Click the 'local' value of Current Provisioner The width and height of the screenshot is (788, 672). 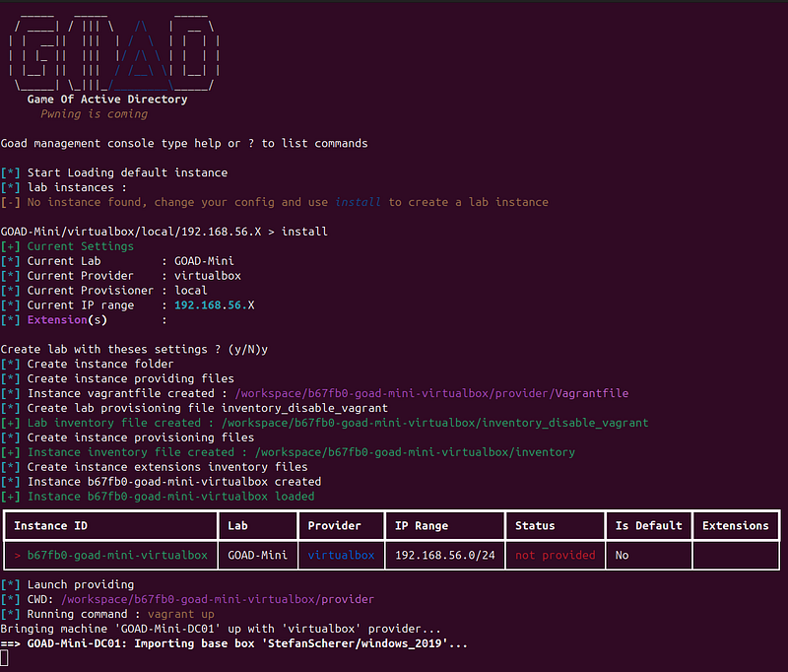click(190, 291)
